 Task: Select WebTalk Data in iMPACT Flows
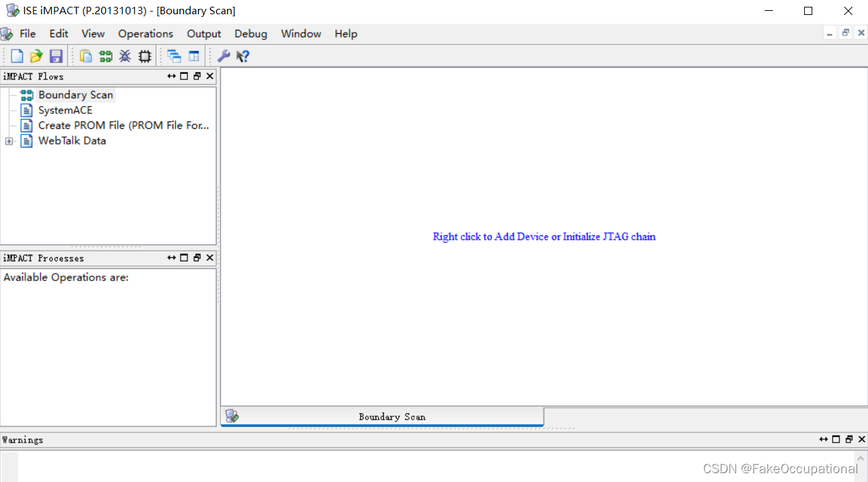[x=72, y=141]
